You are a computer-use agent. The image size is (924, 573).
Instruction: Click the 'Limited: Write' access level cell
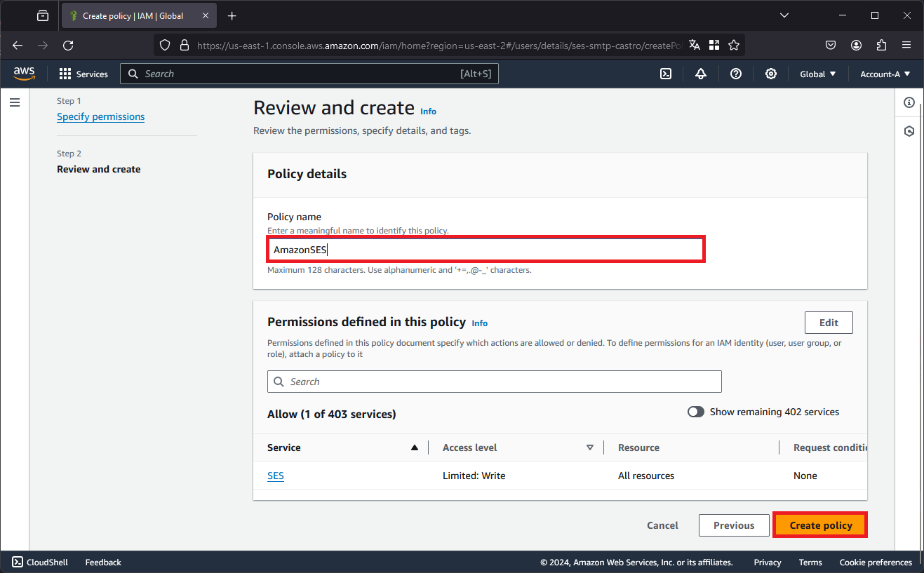[x=474, y=476]
